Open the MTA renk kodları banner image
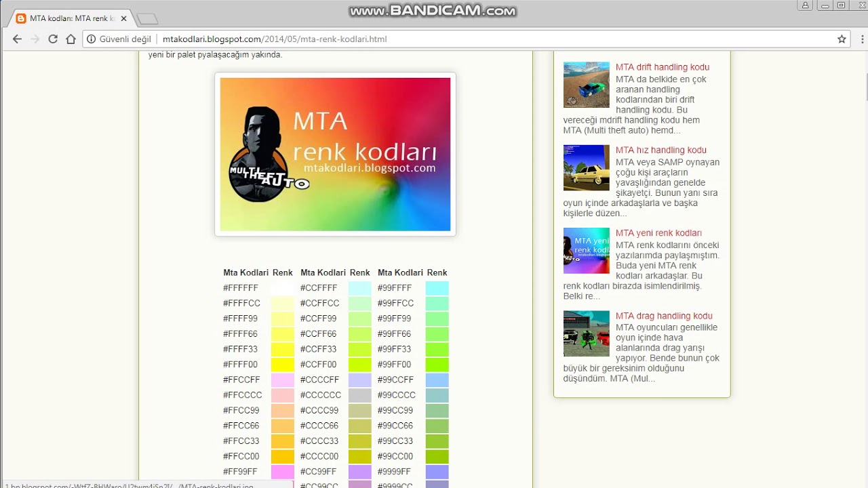 pyautogui.click(x=335, y=155)
